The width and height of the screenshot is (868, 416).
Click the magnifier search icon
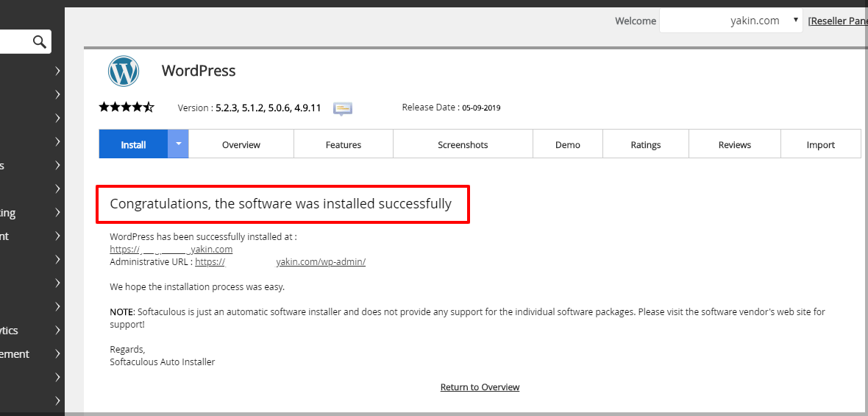pyautogui.click(x=39, y=41)
